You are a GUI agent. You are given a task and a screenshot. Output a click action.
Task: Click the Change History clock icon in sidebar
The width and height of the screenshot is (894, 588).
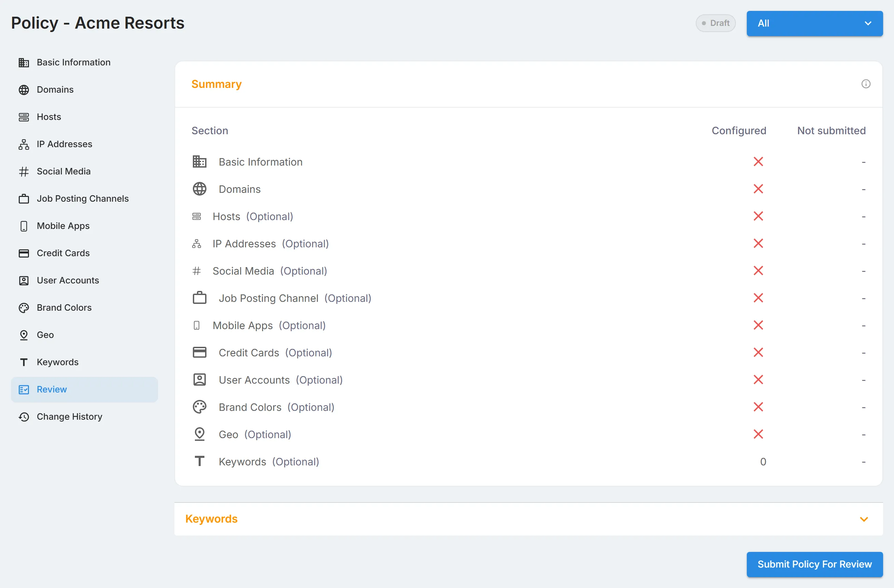click(24, 417)
